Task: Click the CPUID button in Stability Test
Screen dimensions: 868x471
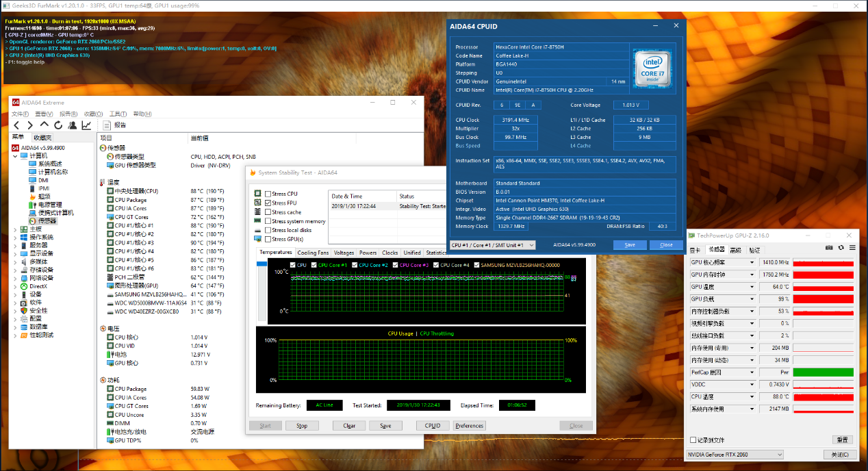Action: click(x=432, y=426)
